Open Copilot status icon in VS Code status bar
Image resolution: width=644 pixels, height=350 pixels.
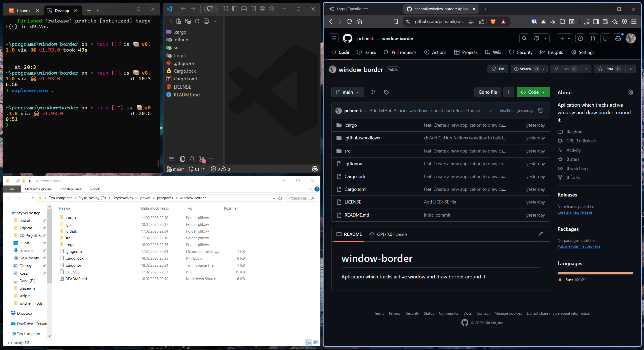tap(315, 169)
